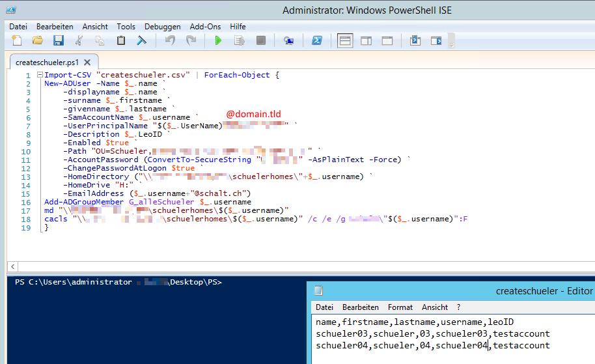Image resolution: width=595 pixels, height=364 pixels.
Task: Open the Format menu in Editor
Action: click(x=400, y=307)
